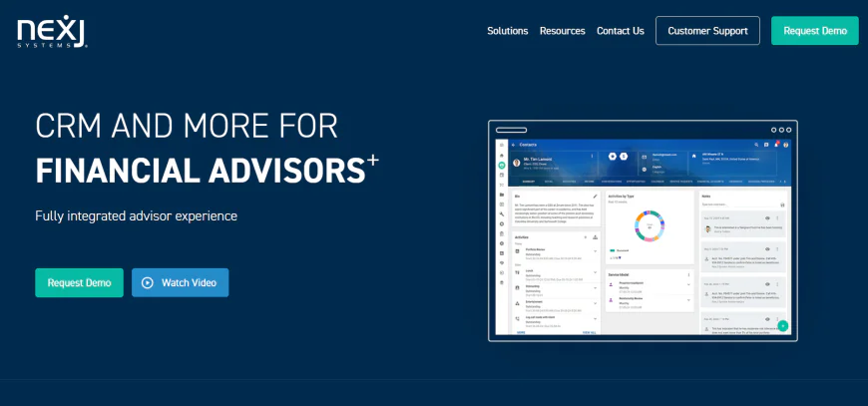Click the VIEW ALL link under Activities
This screenshot has width=868, height=406.
tap(589, 332)
